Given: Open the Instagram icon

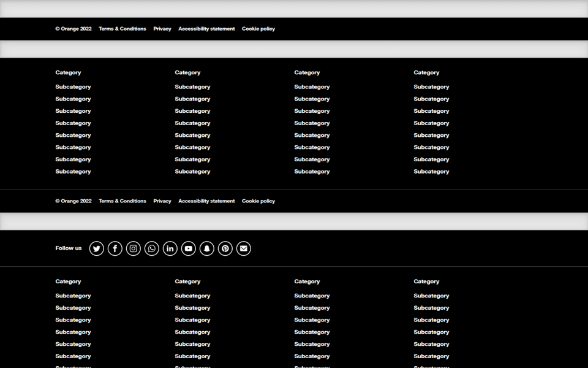Looking at the screenshot, I should [x=133, y=248].
